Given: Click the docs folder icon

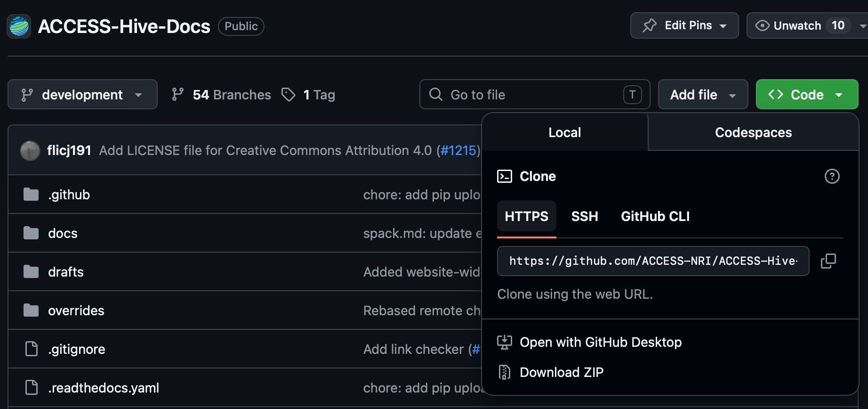Looking at the screenshot, I should point(31,233).
